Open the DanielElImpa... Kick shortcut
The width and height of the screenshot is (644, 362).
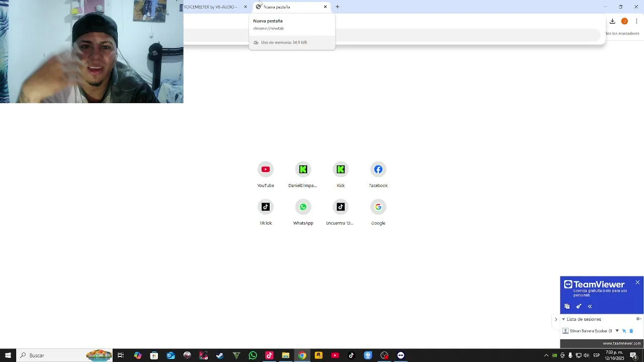(x=303, y=175)
